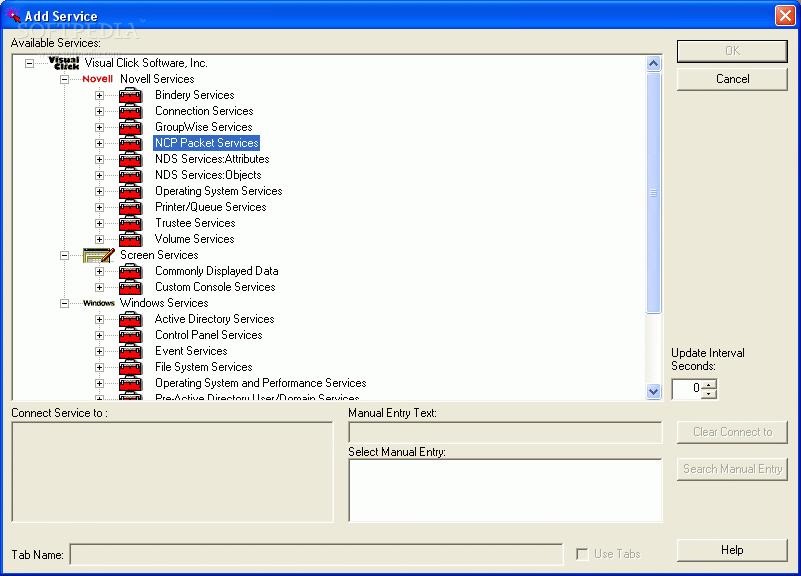Select the Bindery Services tree item
The width and height of the screenshot is (801, 576).
click(195, 95)
